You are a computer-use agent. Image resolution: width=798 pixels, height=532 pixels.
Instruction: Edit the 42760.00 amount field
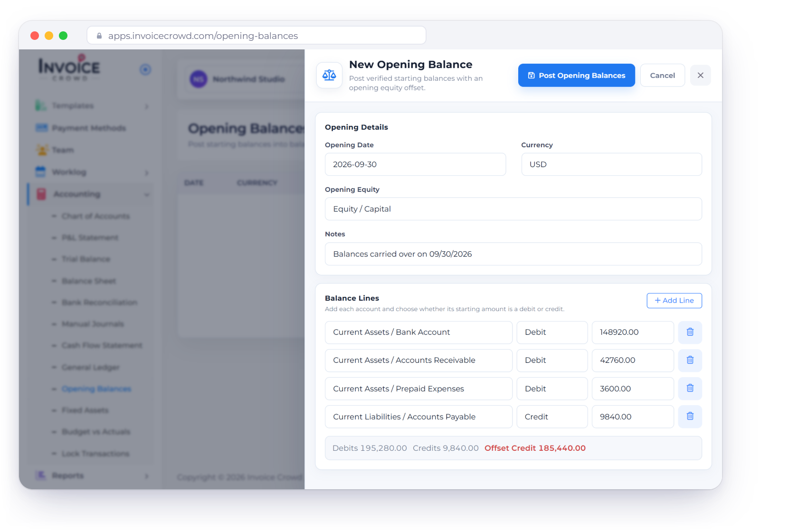pos(633,360)
